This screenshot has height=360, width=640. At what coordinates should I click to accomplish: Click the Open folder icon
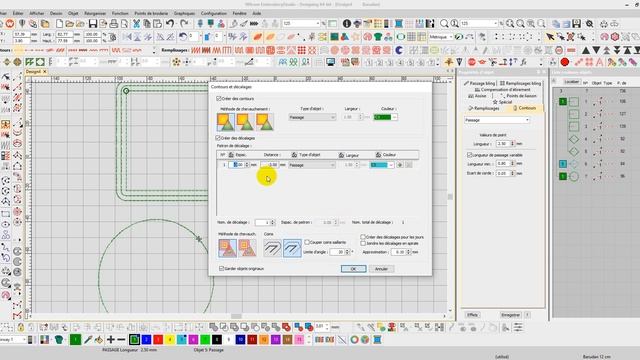[70, 24]
